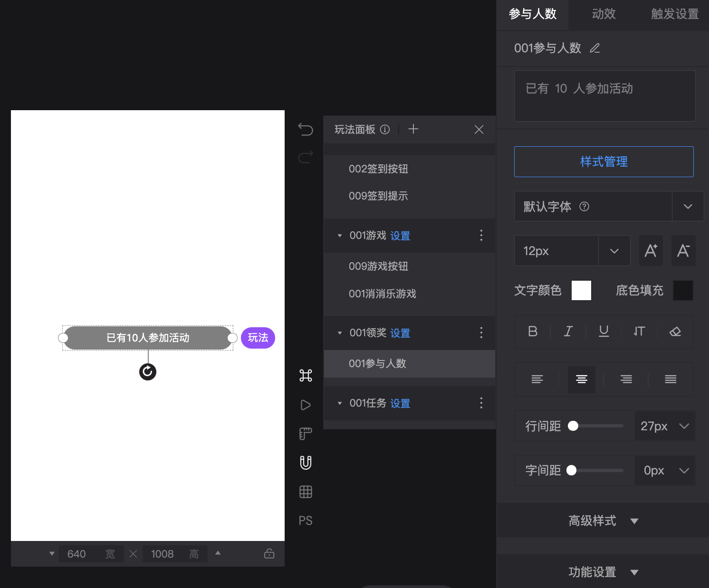The image size is (709, 588).
Task: Click the preview play icon
Action: point(306,405)
